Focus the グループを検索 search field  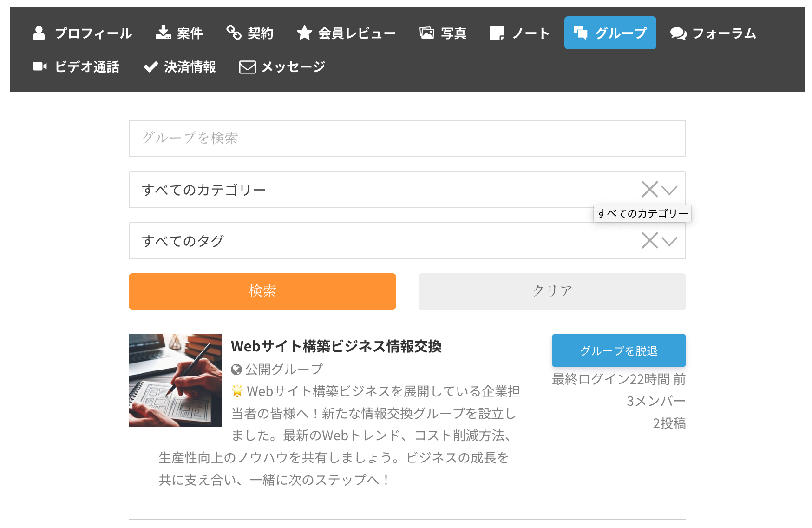(x=407, y=139)
